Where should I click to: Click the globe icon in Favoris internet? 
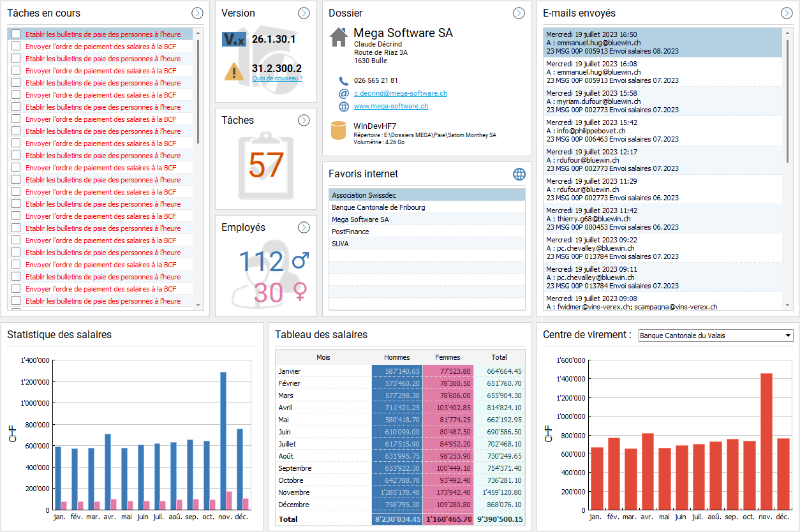click(519, 174)
